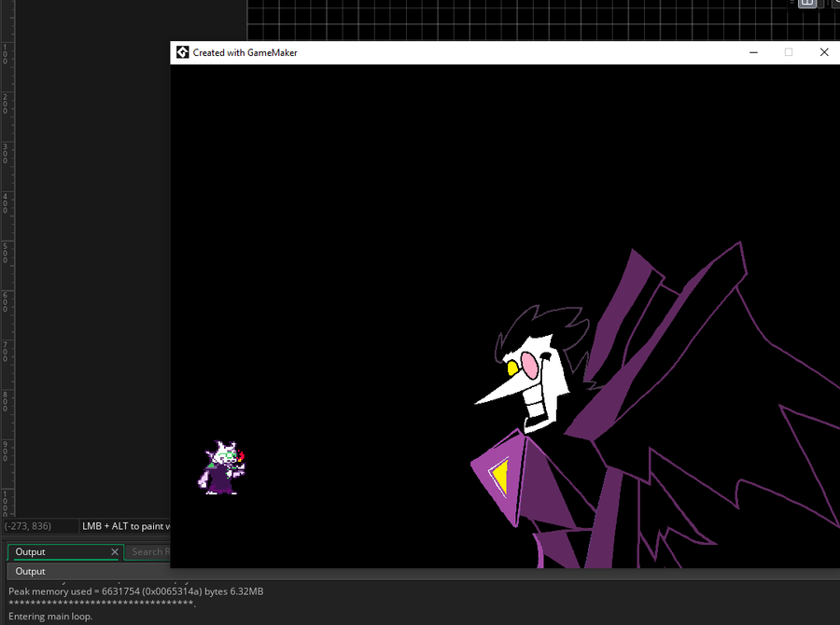Screen dimensions: 840x625
Task: Minimize the Created with GameMaker window
Action: pos(753,52)
